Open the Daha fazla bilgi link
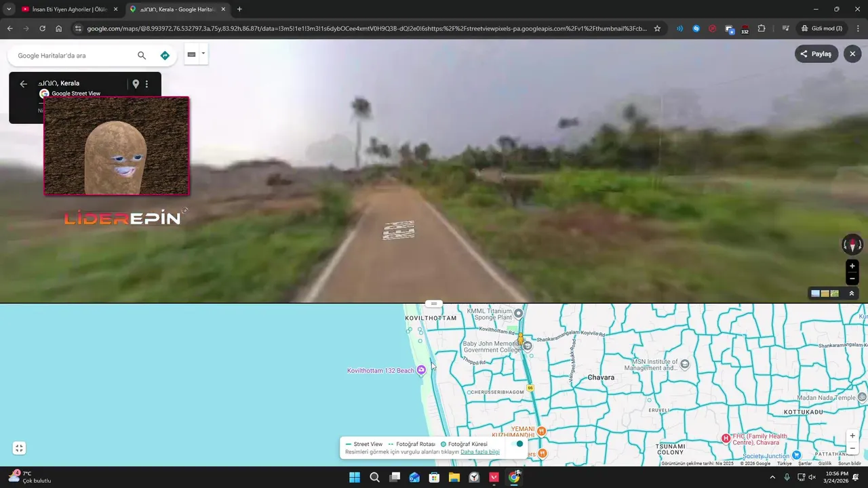 (480, 452)
